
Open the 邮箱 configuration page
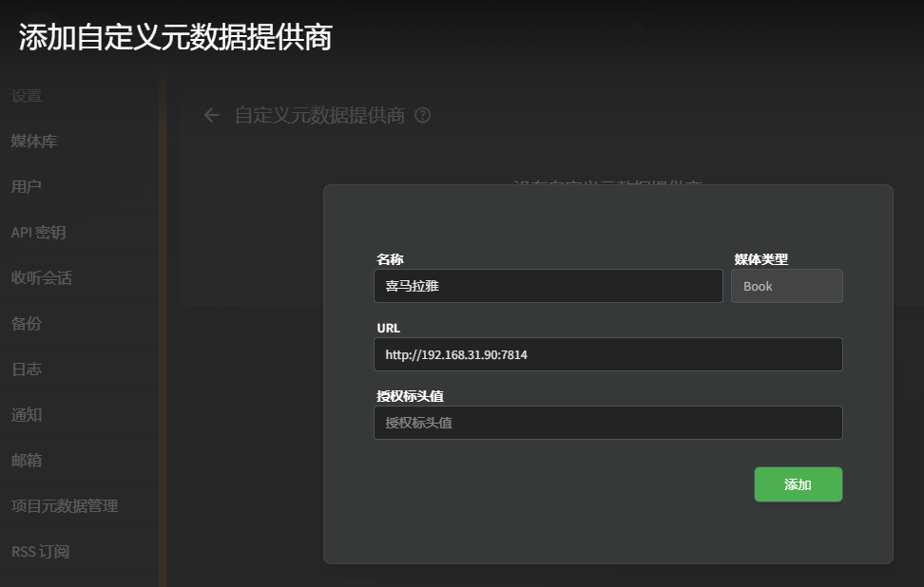pyautogui.click(x=28, y=460)
